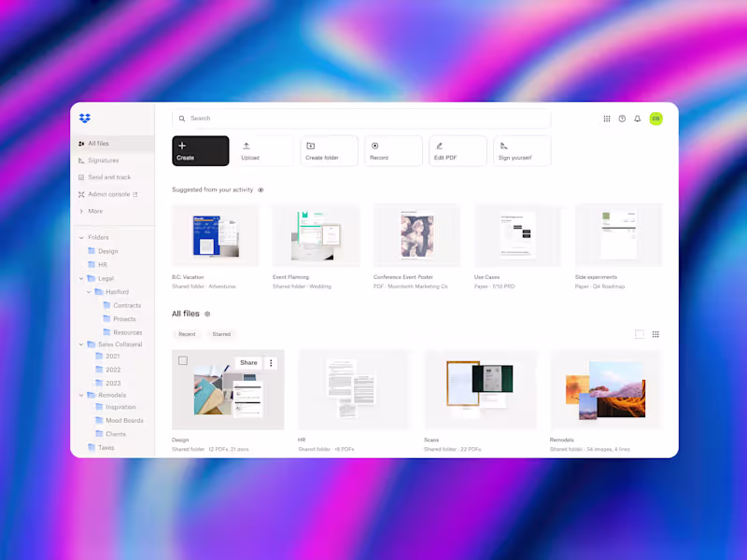Select Sales Collateral folder in tree

pyautogui.click(x=115, y=344)
